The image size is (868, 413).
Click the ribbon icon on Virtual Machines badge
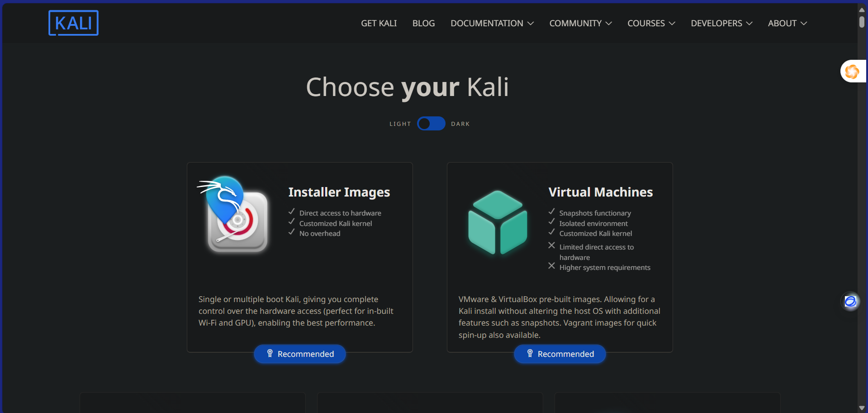click(x=530, y=353)
